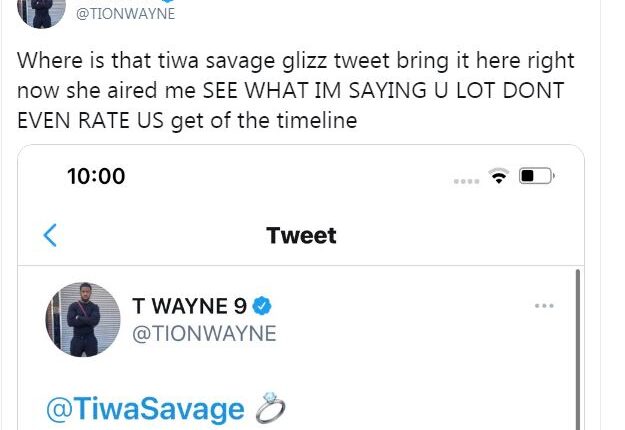Screen dimensions: 625x430
Task: Open the three-dot more options menu
Action: click(543, 306)
